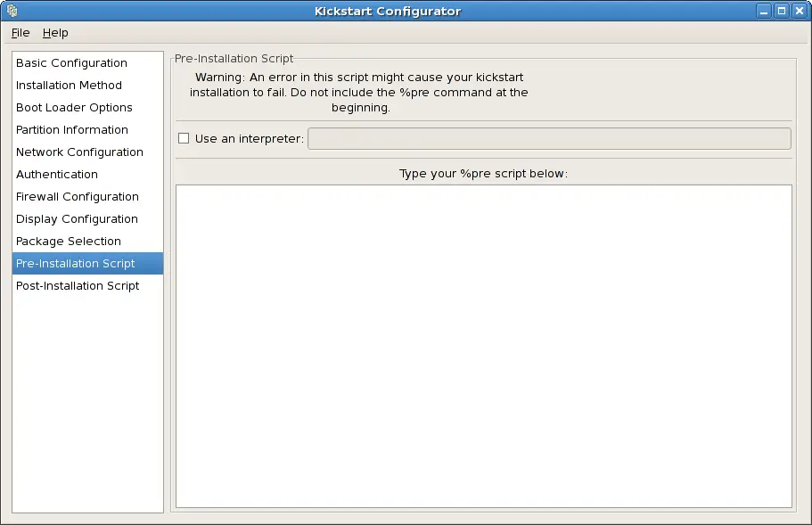812x525 pixels.
Task: Click the interpreter path input field
Action: 548,139
